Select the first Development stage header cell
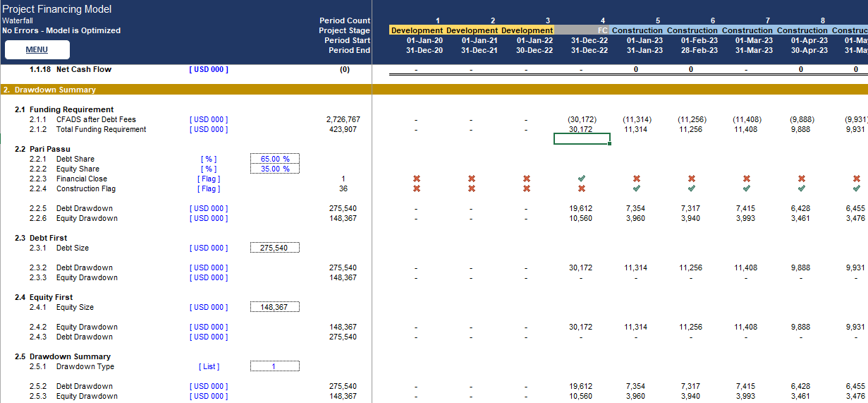868x403 pixels. point(417,30)
